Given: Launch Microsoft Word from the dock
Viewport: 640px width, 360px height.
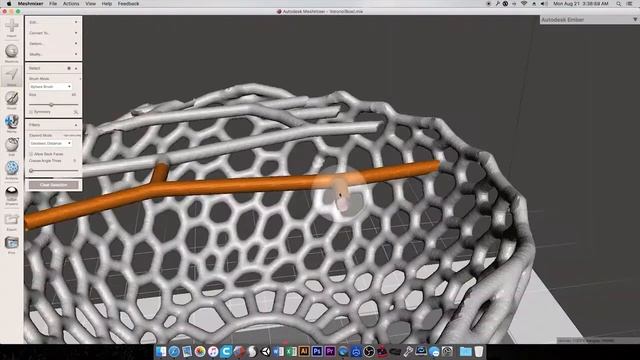Looking at the screenshot, I should click(278, 351).
